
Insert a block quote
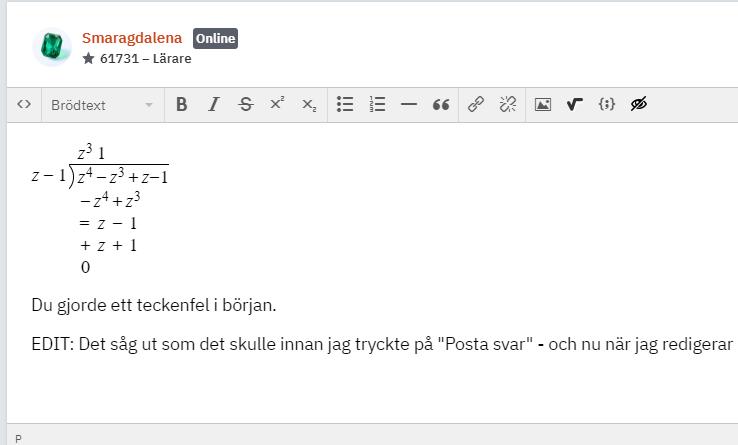pos(440,104)
